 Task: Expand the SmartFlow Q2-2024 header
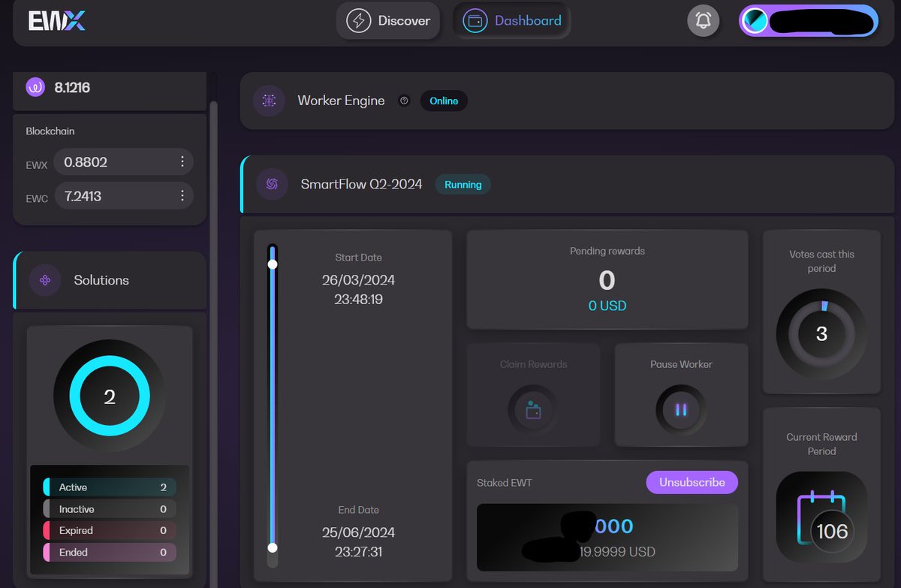coord(567,184)
